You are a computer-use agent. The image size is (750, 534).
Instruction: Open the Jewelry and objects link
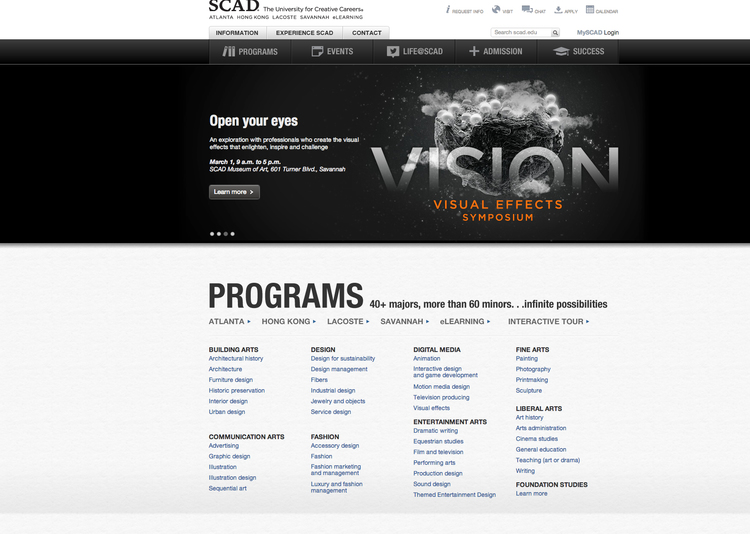pyautogui.click(x=338, y=401)
